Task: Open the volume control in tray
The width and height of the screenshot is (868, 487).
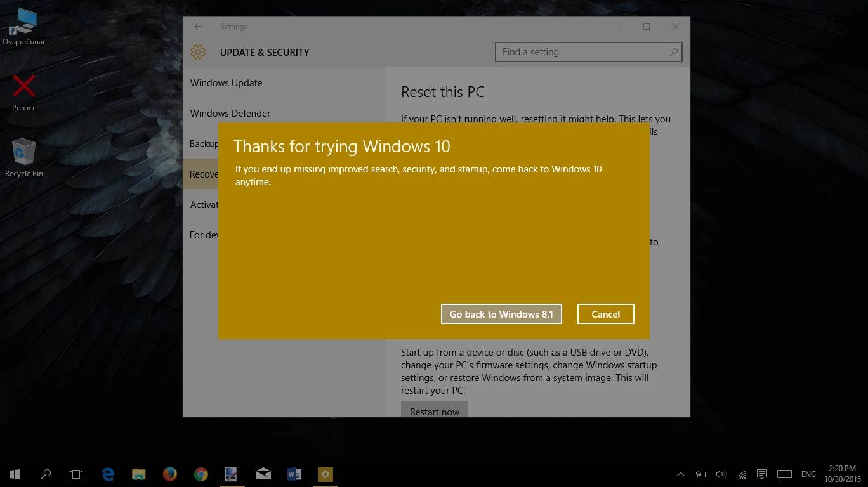Action: (721, 474)
